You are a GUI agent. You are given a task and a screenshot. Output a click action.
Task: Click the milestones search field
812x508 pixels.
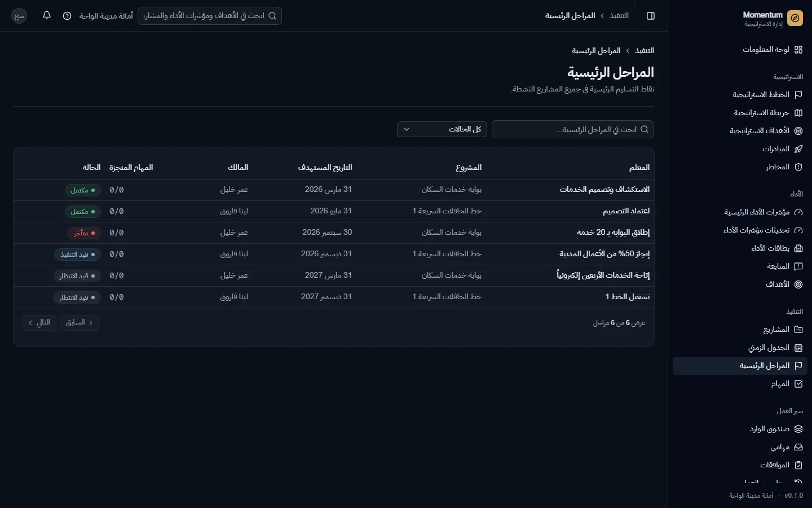click(x=573, y=129)
